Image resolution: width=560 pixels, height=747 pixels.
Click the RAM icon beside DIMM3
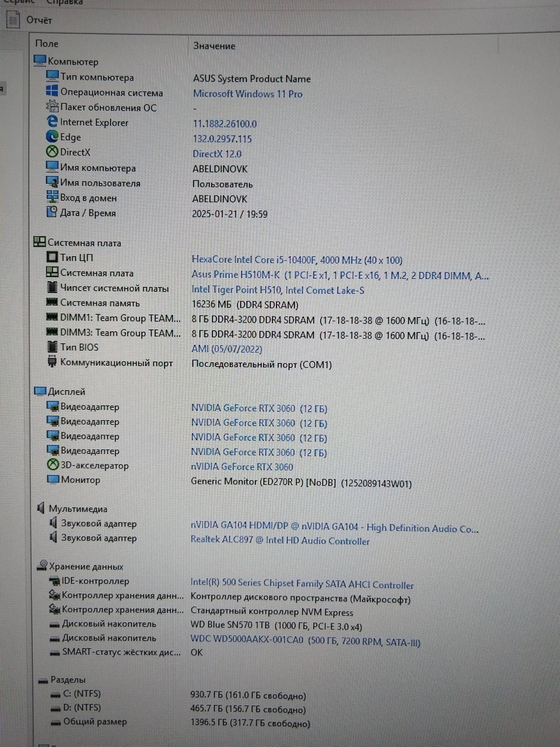52,331
